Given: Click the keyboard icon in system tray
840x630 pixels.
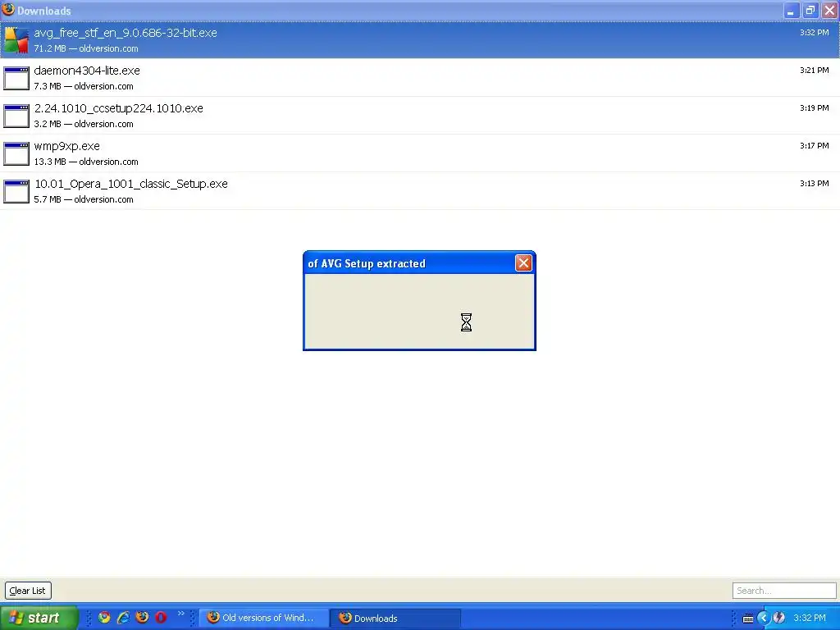Looking at the screenshot, I should 748,619.
